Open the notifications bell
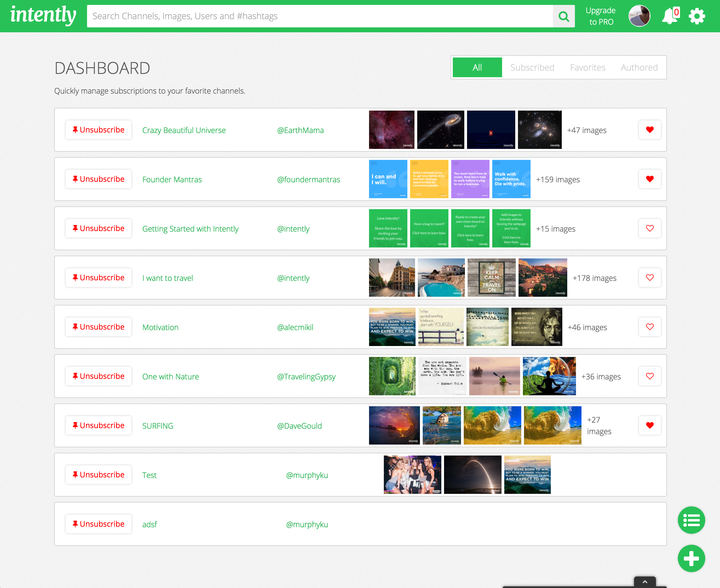Screen dimensions: 720x588 tap(670, 16)
